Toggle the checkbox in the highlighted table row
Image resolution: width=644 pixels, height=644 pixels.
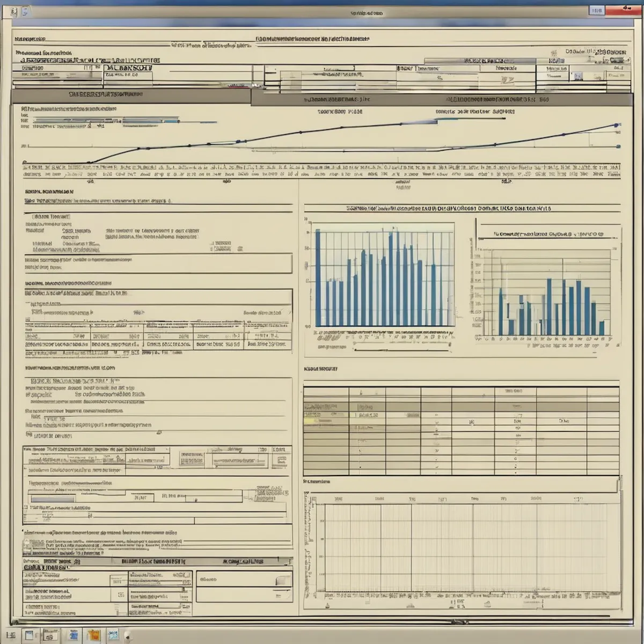317,420
